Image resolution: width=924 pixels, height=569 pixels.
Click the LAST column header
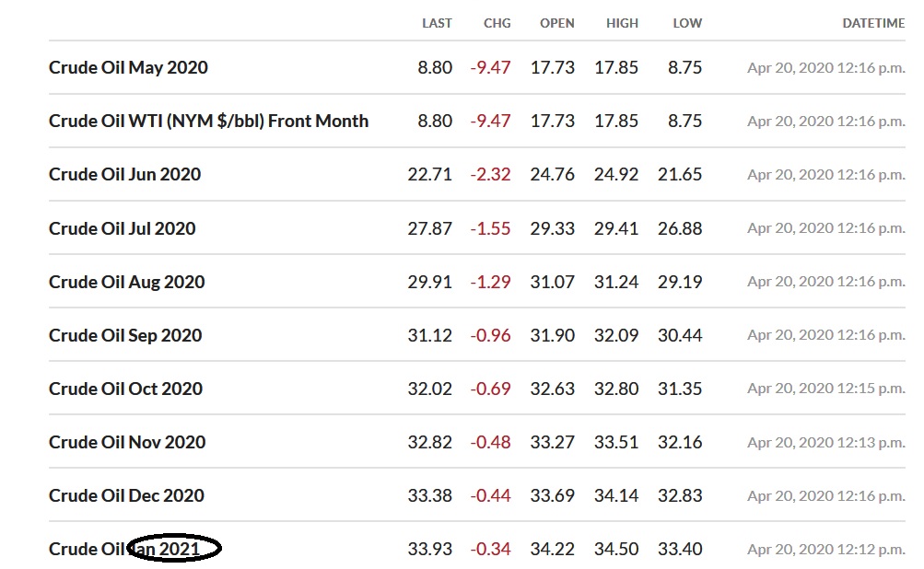tap(437, 23)
